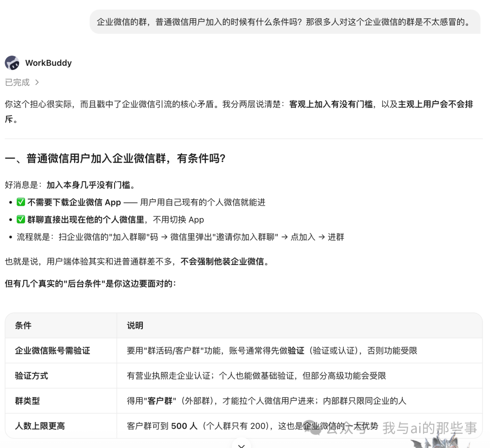This screenshot has width=493, height=448.
Task: Click the description starting 要用"群活码/客户群"功能
Action: pos(272,350)
